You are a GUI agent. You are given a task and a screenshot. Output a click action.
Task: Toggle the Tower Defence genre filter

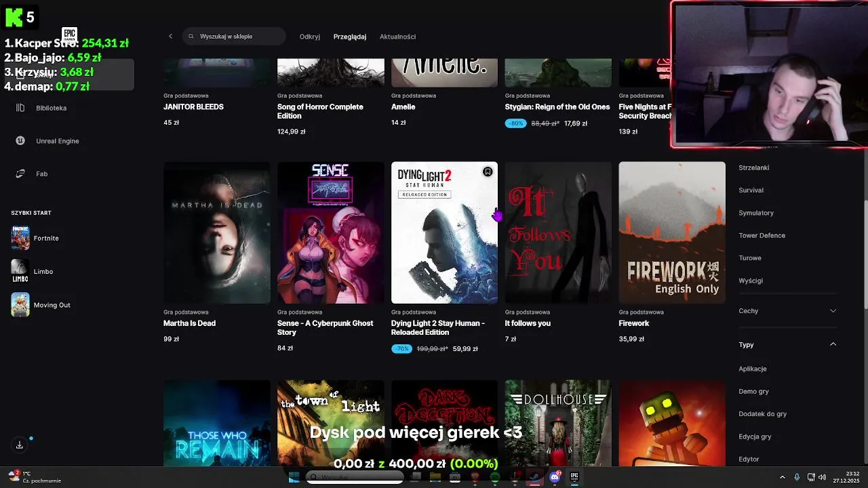762,235
